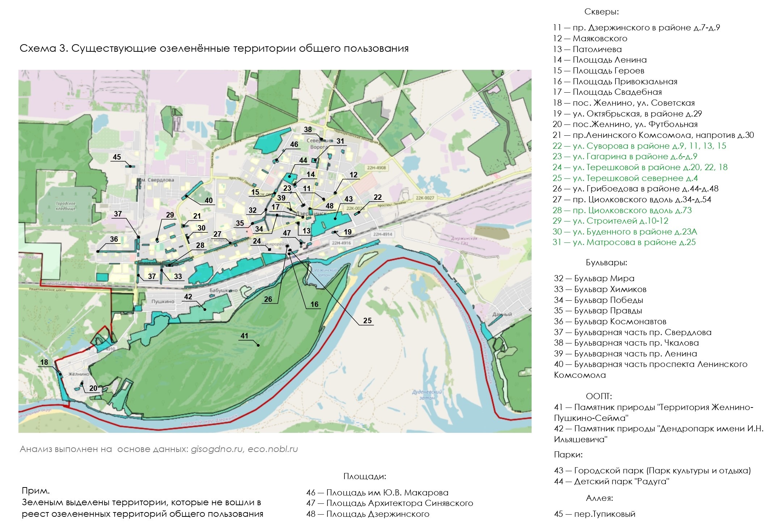Select green legend entry '29 — ул. Строителей д.10-12'

[x=610, y=221]
